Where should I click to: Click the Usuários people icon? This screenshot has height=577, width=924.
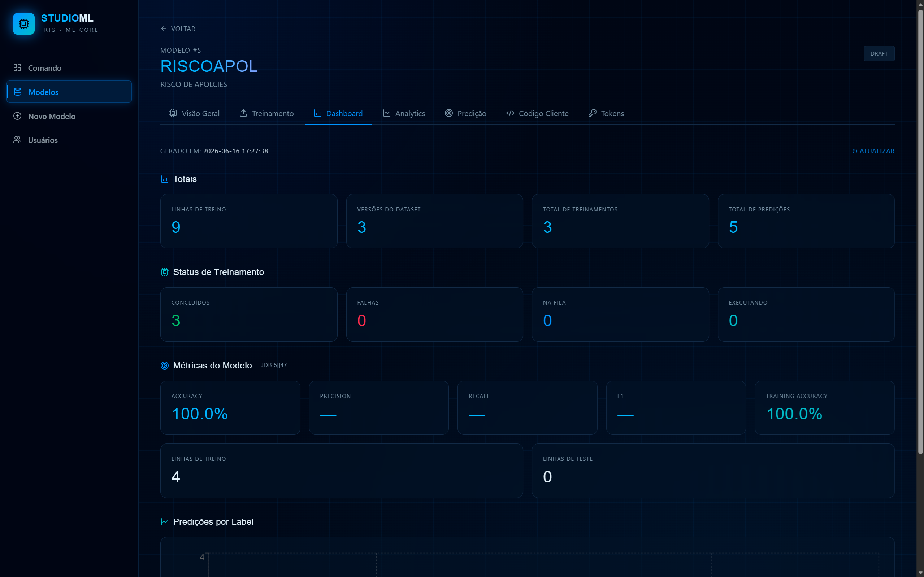17,140
